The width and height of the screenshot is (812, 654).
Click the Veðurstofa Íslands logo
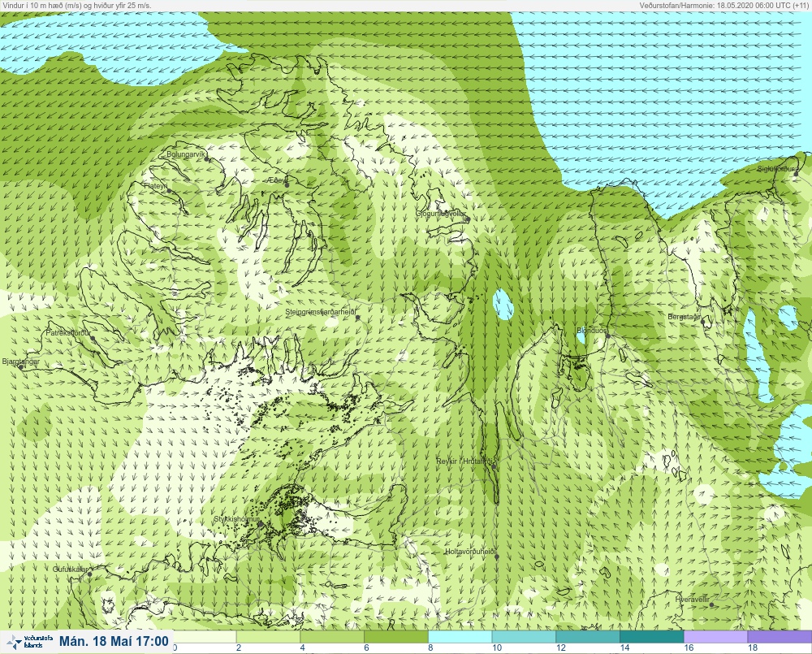[x=29, y=642]
